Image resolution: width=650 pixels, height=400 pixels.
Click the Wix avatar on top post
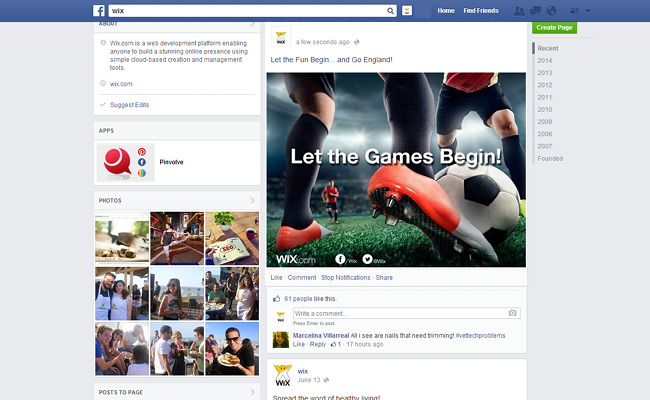[281, 37]
